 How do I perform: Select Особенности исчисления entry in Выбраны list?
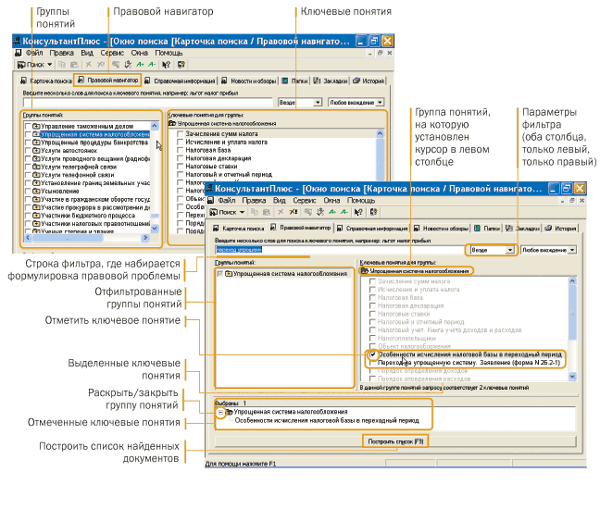327,421
